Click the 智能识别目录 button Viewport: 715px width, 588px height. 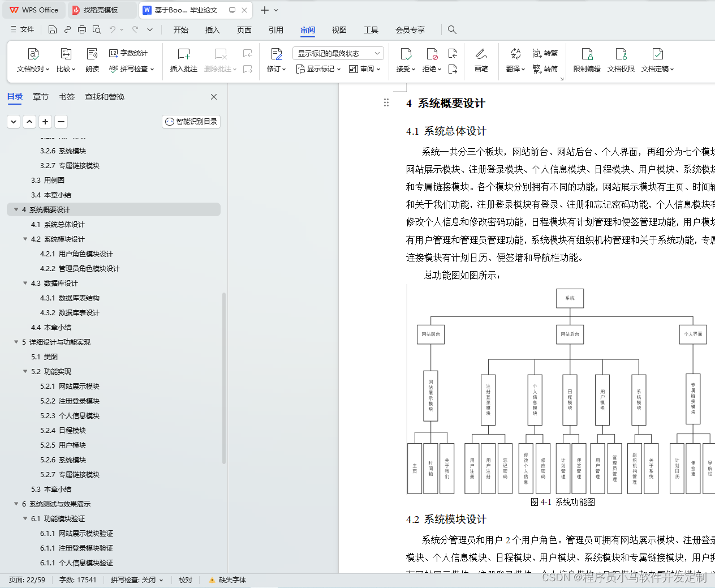pos(191,121)
